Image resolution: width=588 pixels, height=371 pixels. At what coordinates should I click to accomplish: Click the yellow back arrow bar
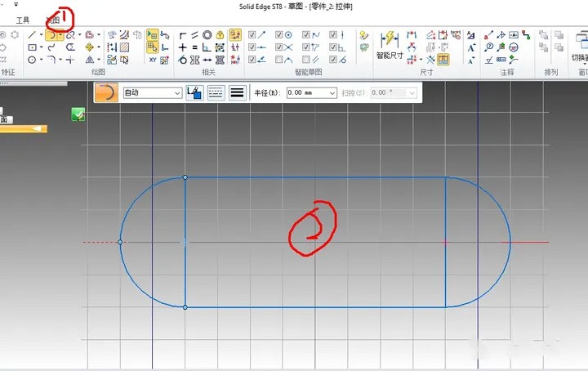tap(24, 129)
